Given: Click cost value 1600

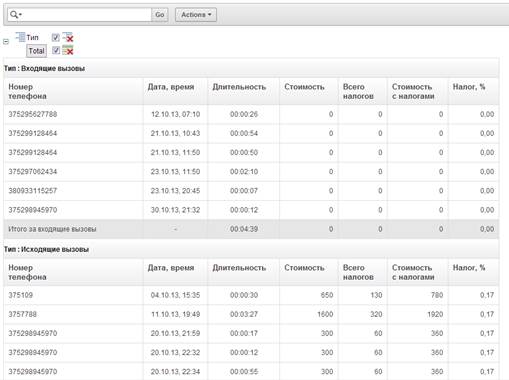Looking at the screenshot, I should click(325, 314).
